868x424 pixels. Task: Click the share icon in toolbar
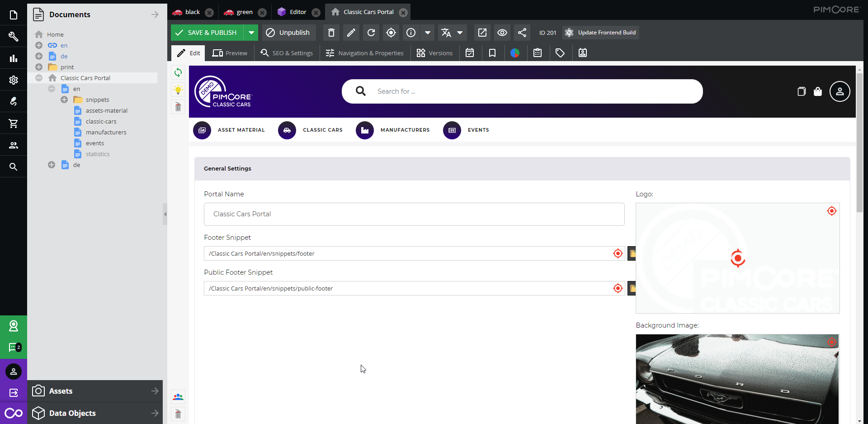[x=522, y=33]
